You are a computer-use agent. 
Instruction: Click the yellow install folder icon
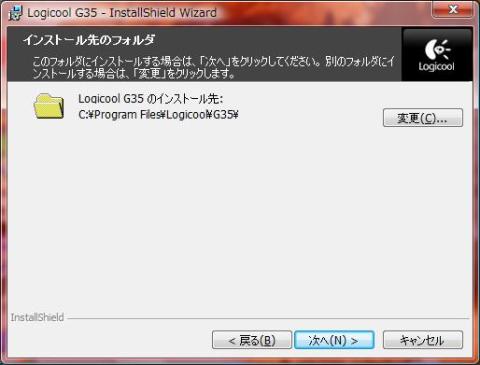click(x=49, y=106)
